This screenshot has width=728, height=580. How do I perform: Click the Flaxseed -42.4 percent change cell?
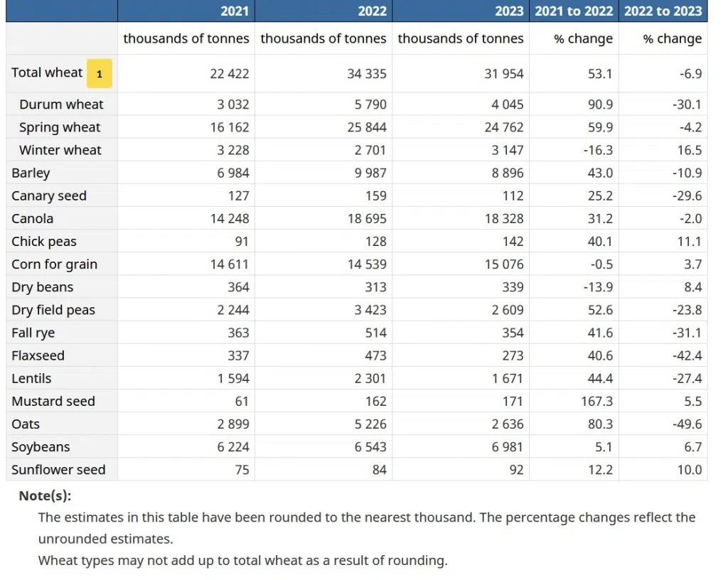[x=687, y=355]
